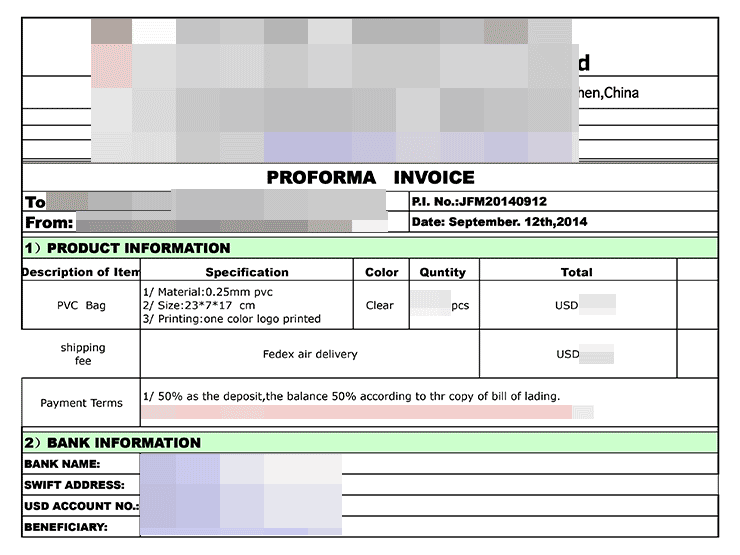Click the Color column header
This screenshot has height=555, width=740.
point(381,272)
